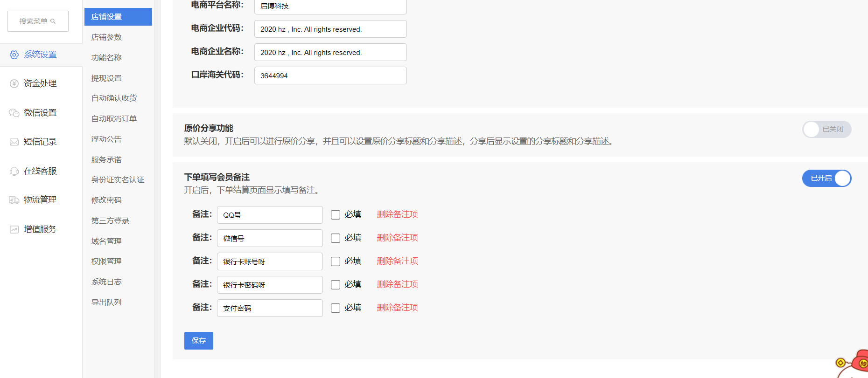Turn off the member order remark toggle

tap(826, 179)
